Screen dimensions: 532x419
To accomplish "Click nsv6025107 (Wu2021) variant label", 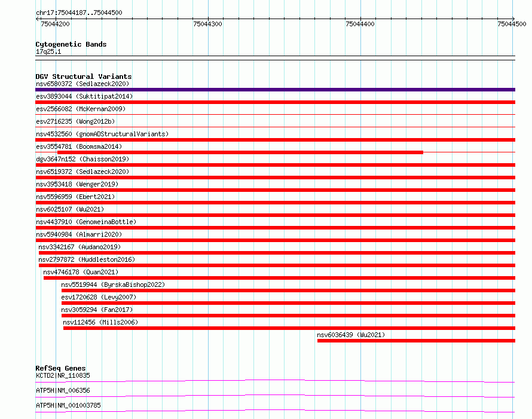I will coord(70,209).
